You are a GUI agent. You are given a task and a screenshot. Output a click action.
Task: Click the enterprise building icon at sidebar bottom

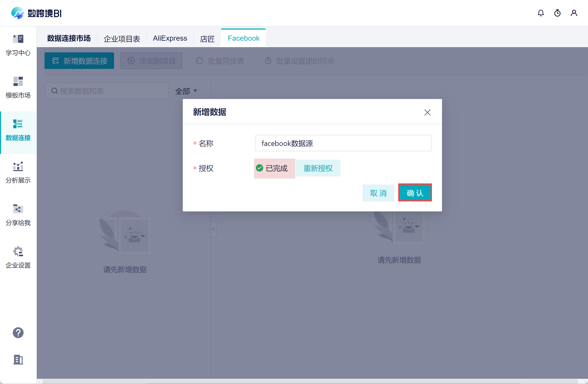[18, 360]
